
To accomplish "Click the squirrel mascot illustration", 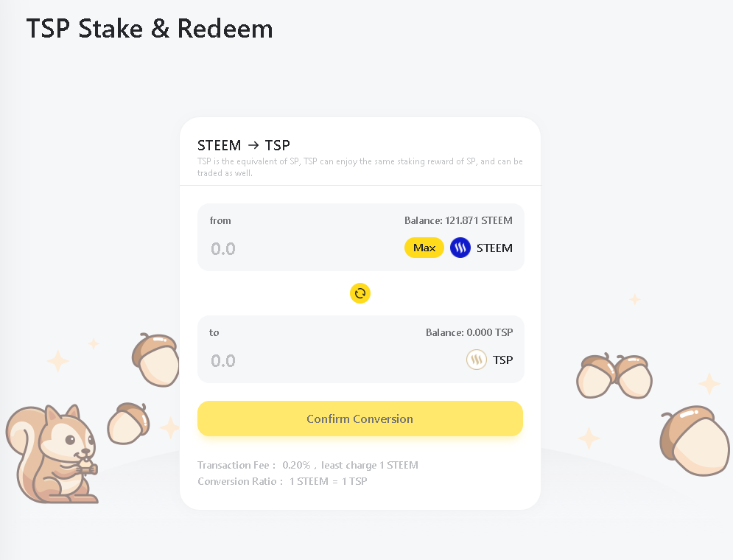I will point(52,453).
